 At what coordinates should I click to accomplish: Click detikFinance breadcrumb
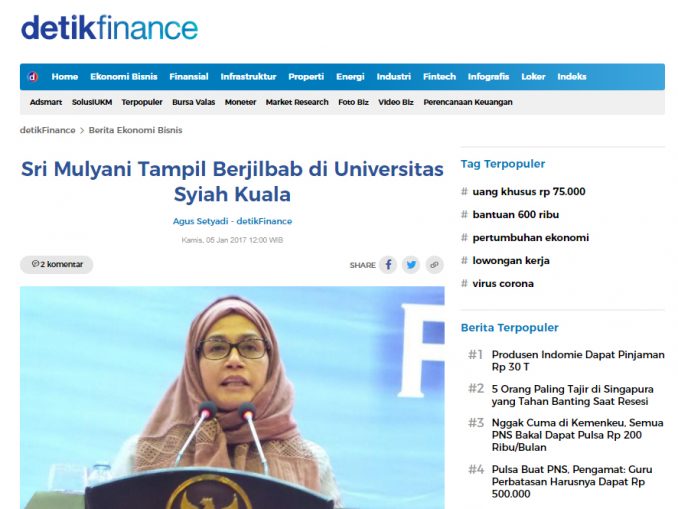48,130
